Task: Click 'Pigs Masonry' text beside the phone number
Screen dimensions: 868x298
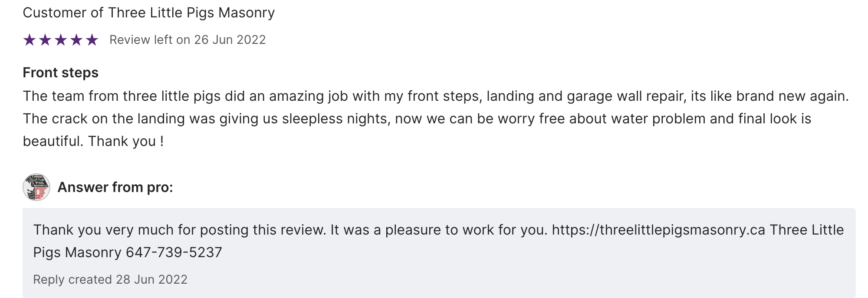Action: [77, 252]
